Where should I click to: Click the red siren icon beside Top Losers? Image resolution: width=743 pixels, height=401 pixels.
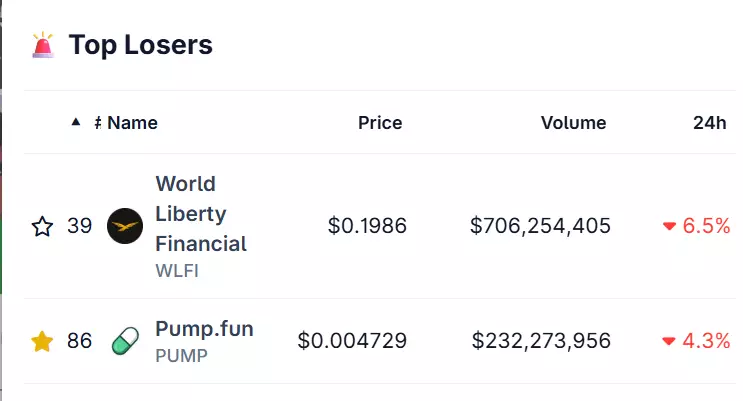coord(43,45)
